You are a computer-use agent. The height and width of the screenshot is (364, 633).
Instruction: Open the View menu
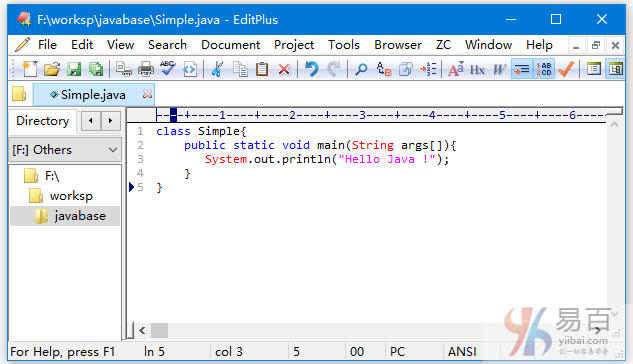[120, 45]
